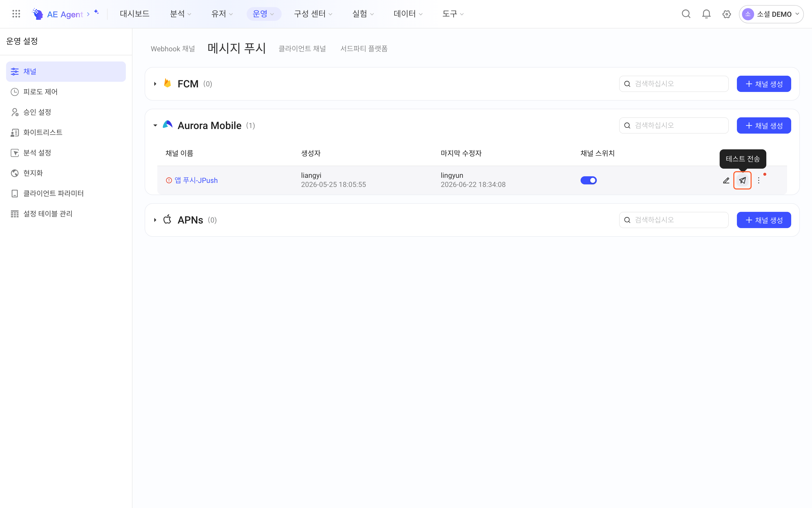Switch to the Webhook 채널 tab
Screen dimensions: 812x508
pyautogui.click(x=173, y=49)
